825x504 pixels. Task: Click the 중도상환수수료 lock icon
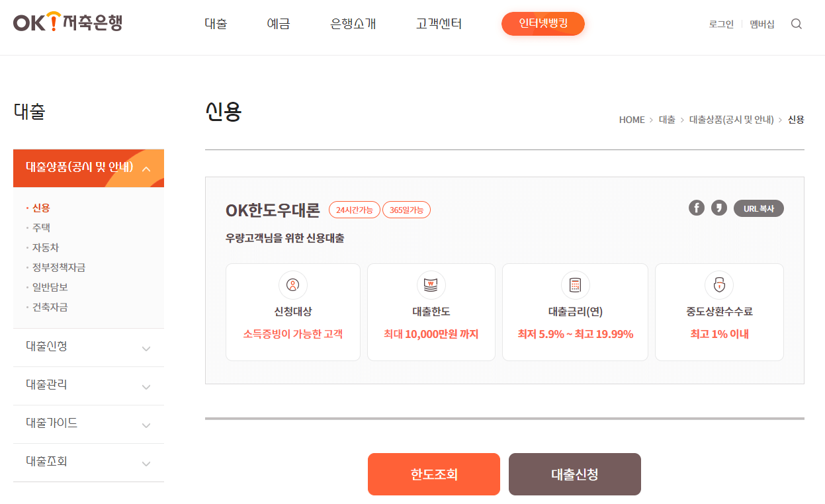pos(719,285)
